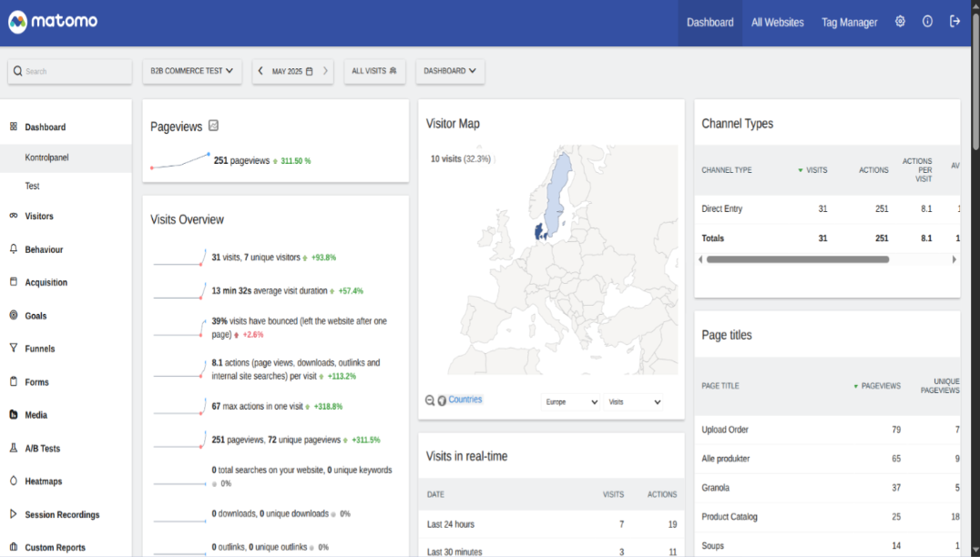
Task: Go to previous period with left arrow
Action: click(260, 71)
